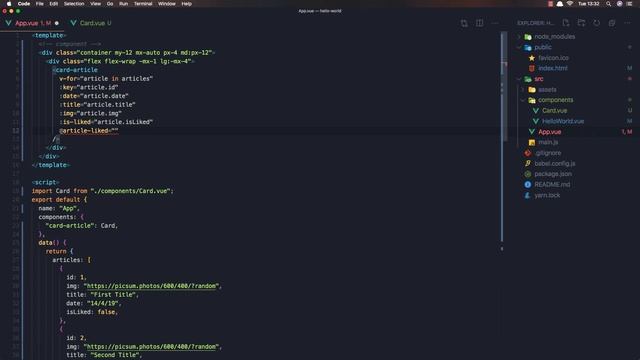The height and width of the screenshot is (360, 640).
Task: Open the View menu
Action: coord(96,4)
